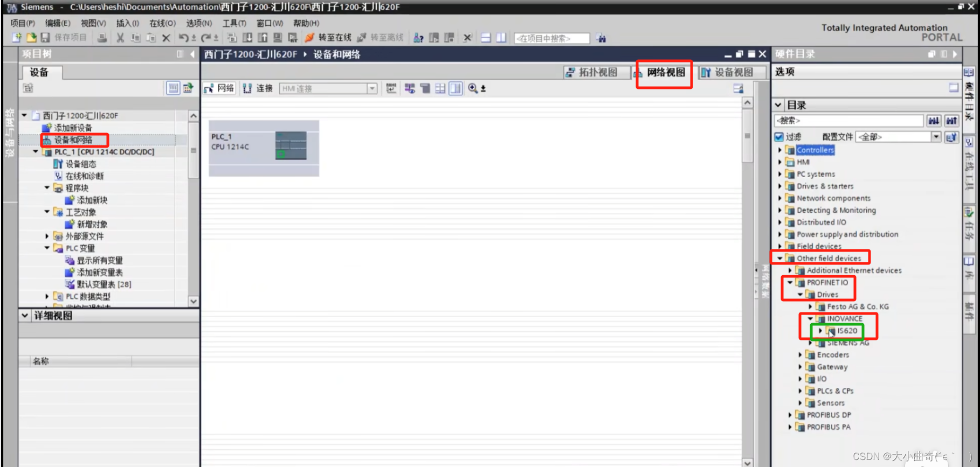Click 转至离线 go offline button

pos(381,37)
